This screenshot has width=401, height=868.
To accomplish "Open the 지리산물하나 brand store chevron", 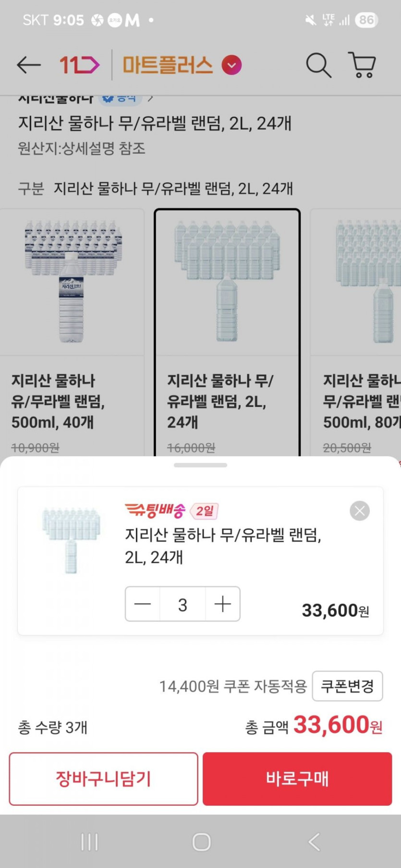I will 150,99.
